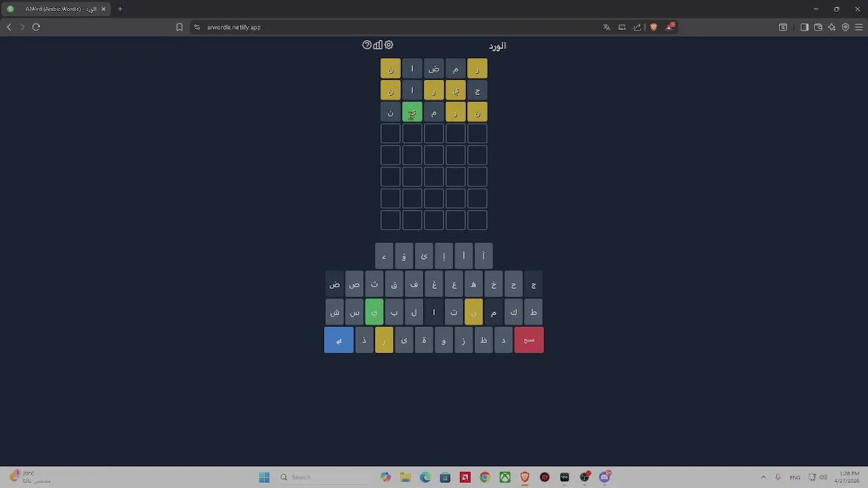
Task: Click the خ key on the keyboard
Action: tap(494, 285)
